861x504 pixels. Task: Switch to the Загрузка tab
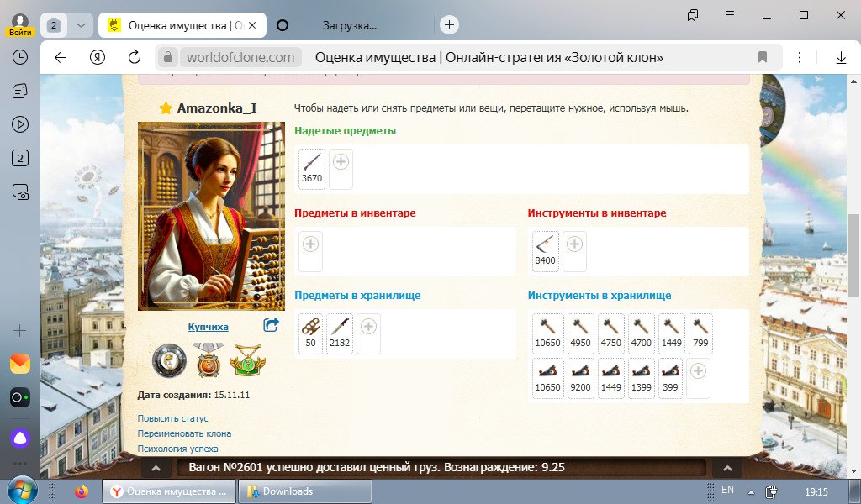pos(350,25)
